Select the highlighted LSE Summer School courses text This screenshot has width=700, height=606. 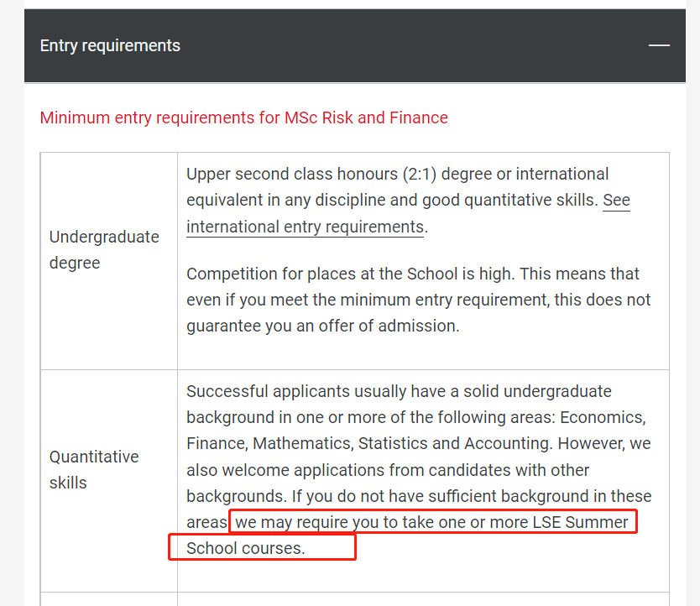432,521
